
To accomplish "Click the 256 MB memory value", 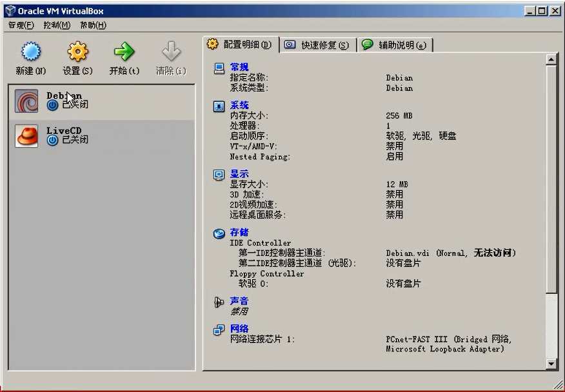I will pos(399,115).
